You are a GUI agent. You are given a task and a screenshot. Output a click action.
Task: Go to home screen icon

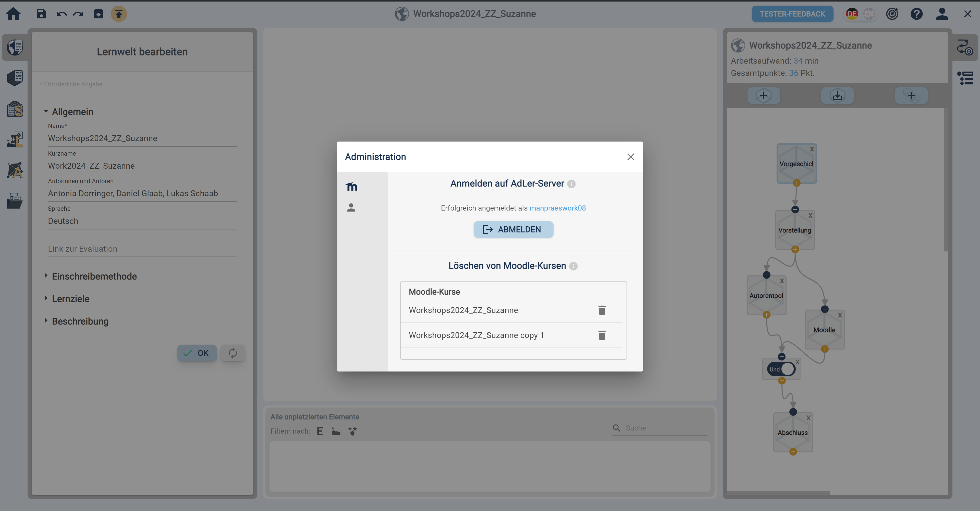coord(13,14)
